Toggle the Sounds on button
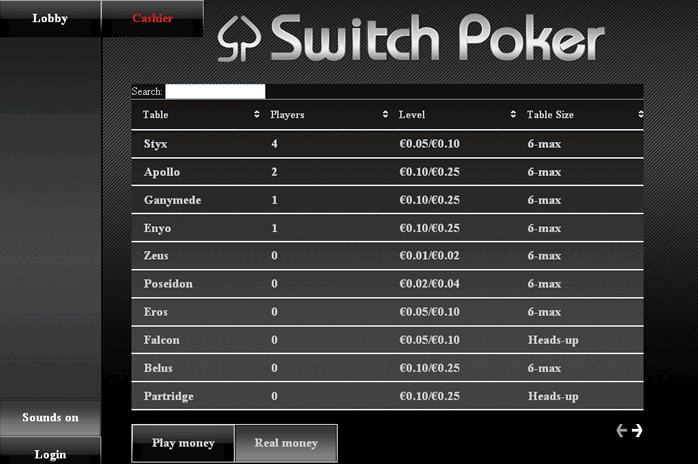The width and height of the screenshot is (698, 464). pyautogui.click(x=50, y=417)
